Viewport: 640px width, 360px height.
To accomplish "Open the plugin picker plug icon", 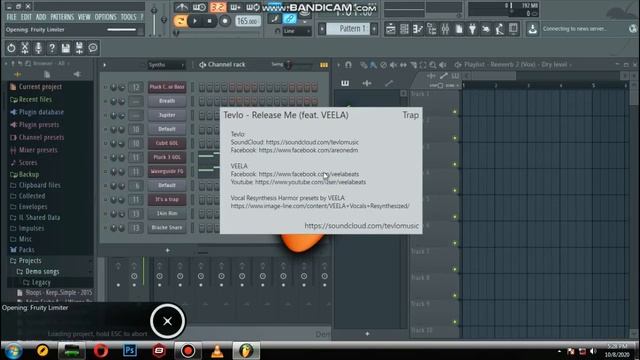I will [472, 29].
